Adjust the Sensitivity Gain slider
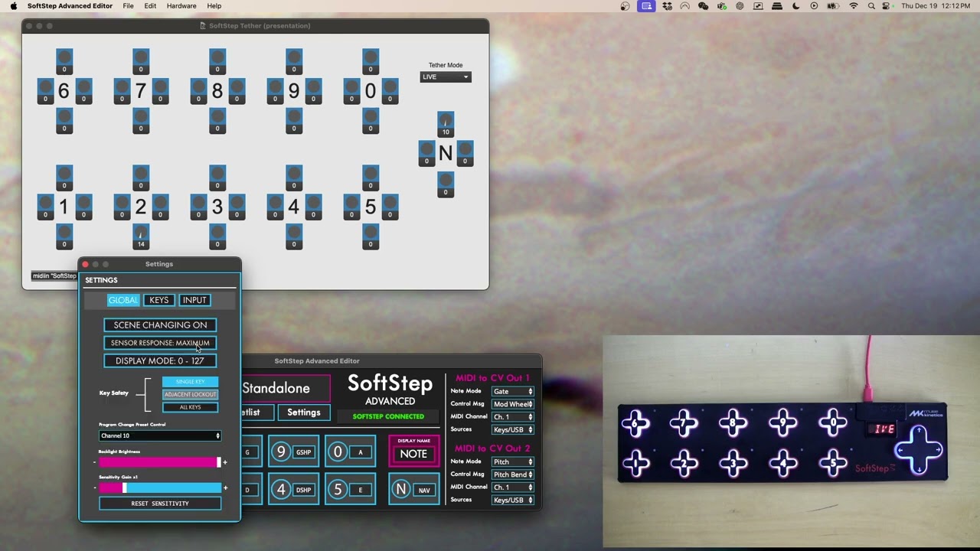The width and height of the screenshot is (980, 551). [x=160, y=487]
